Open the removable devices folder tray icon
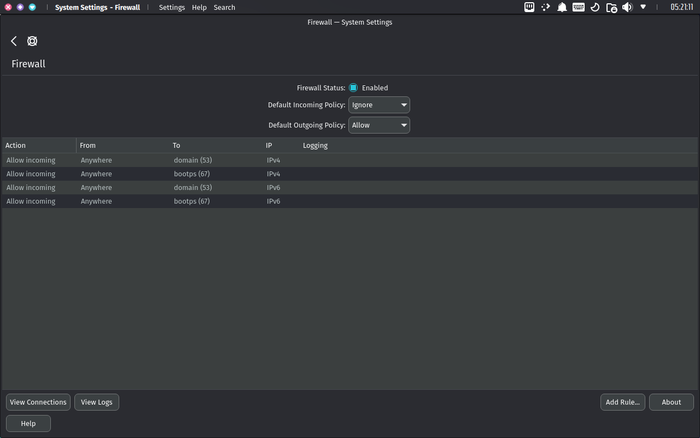The height and width of the screenshot is (438, 700). point(611,7)
